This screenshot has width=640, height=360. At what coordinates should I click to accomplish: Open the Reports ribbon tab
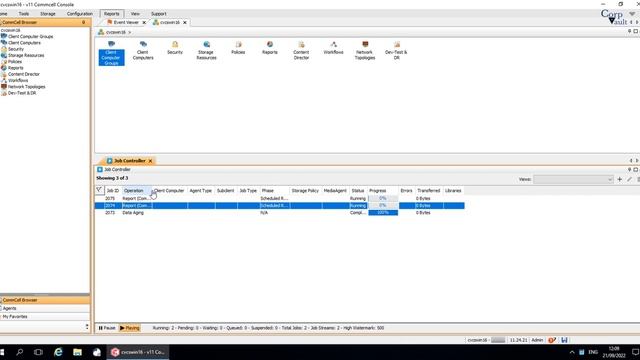[111, 14]
